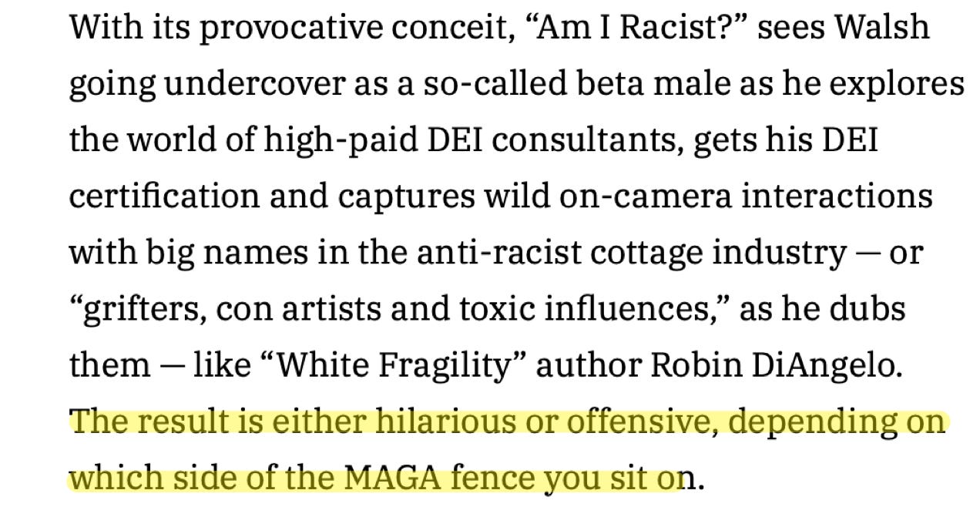Click the name "Robin DiAngelo"
Viewport: 980px width, 507px height.
point(774,366)
